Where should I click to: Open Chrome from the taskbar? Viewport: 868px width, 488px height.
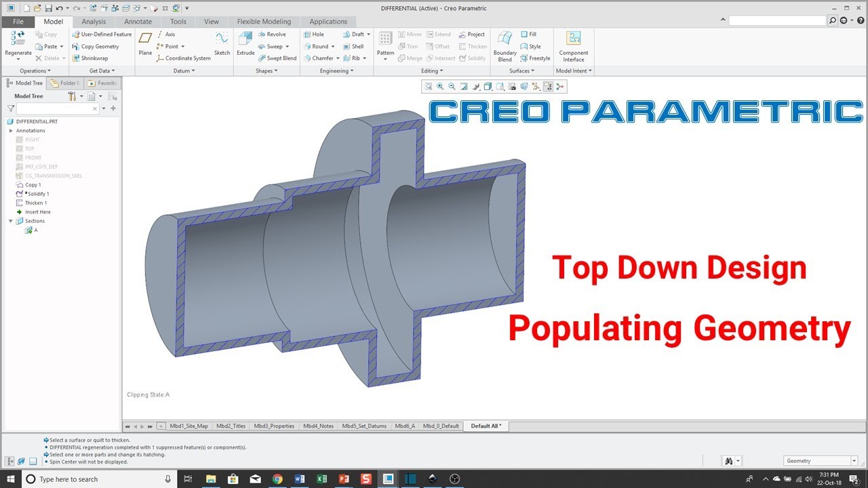pos(277,479)
